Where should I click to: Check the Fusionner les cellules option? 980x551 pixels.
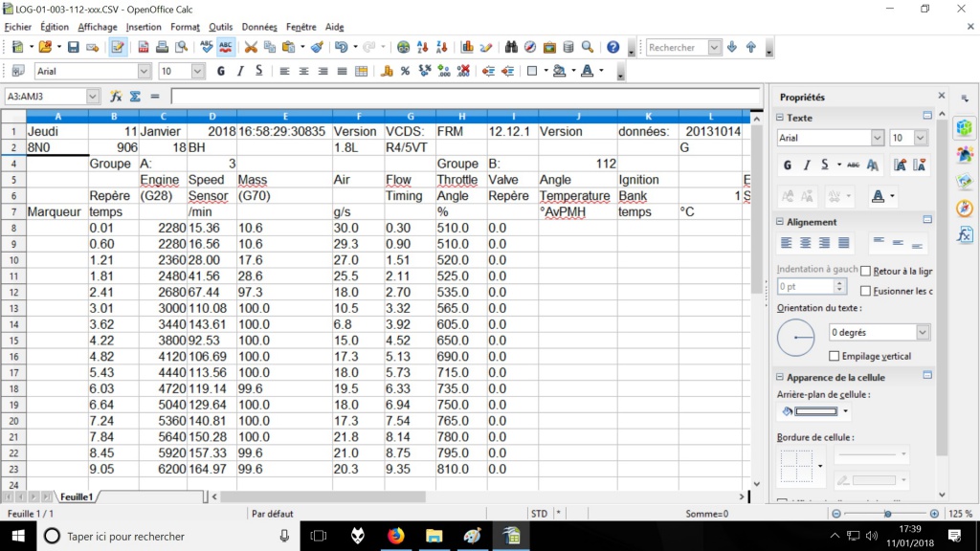[866, 291]
